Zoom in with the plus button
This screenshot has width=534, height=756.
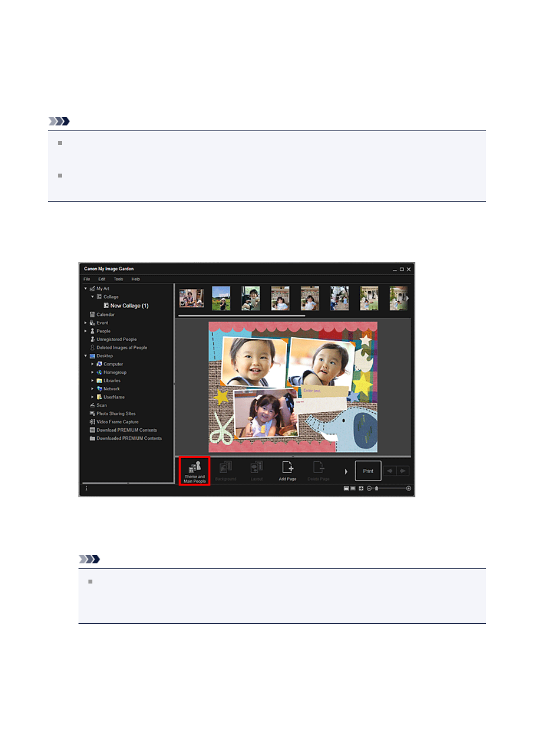coord(409,488)
